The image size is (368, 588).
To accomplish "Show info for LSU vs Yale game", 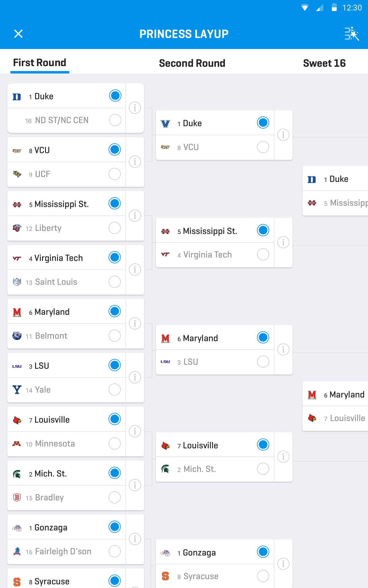I will click(135, 377).
